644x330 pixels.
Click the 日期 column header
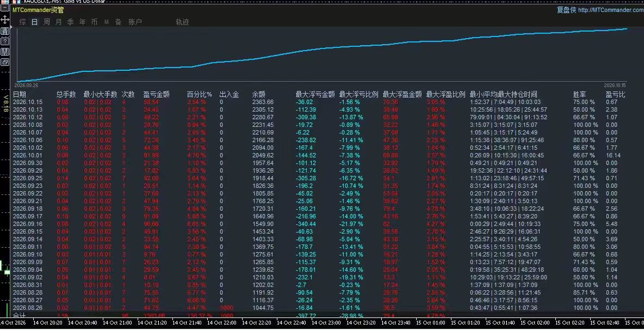[19, 95]
